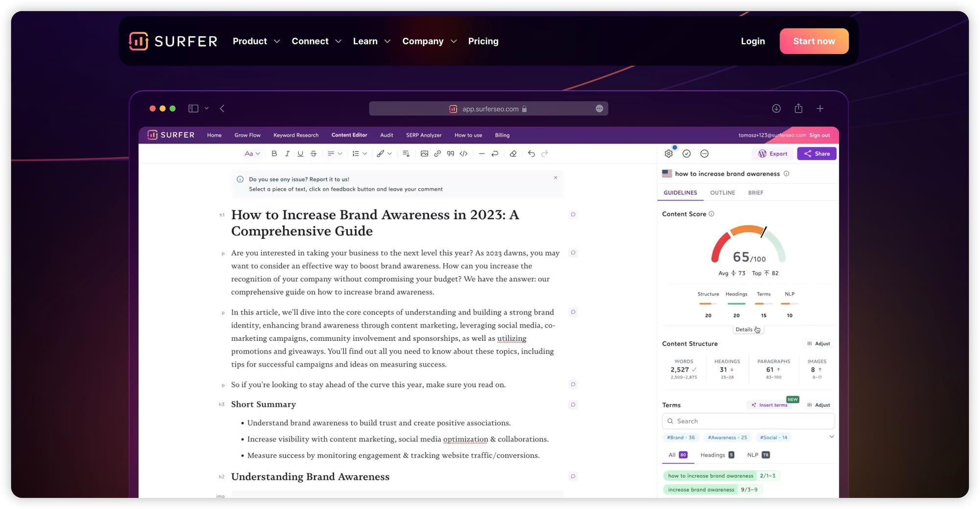
Task: Open the text alignment dropdown
Action: coord(335,154)
